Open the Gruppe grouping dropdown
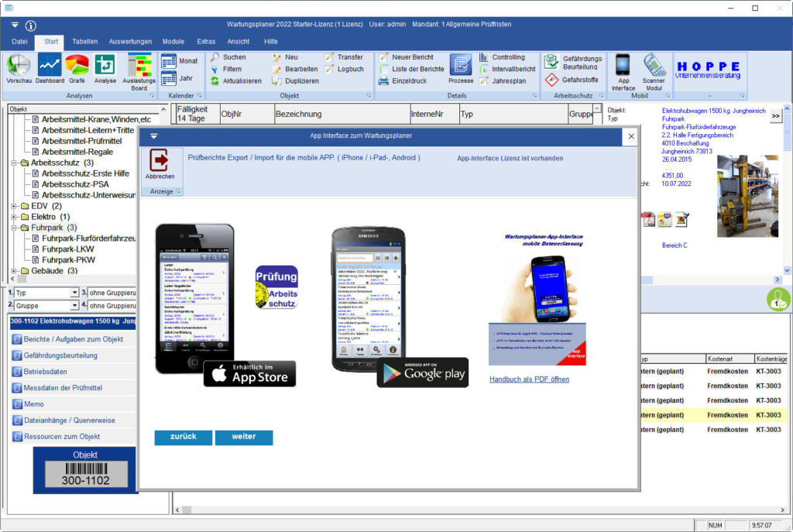This screenshot has width=793, height=532. [75, 306]
